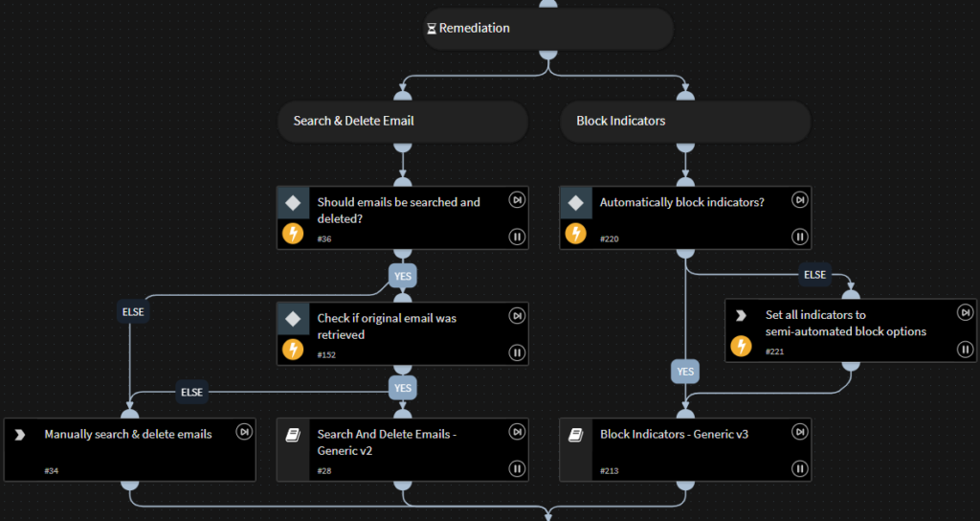Click lightning bolt icon on task #152
The height and width of the screenshot is (521, 980).
click(293, 349)
